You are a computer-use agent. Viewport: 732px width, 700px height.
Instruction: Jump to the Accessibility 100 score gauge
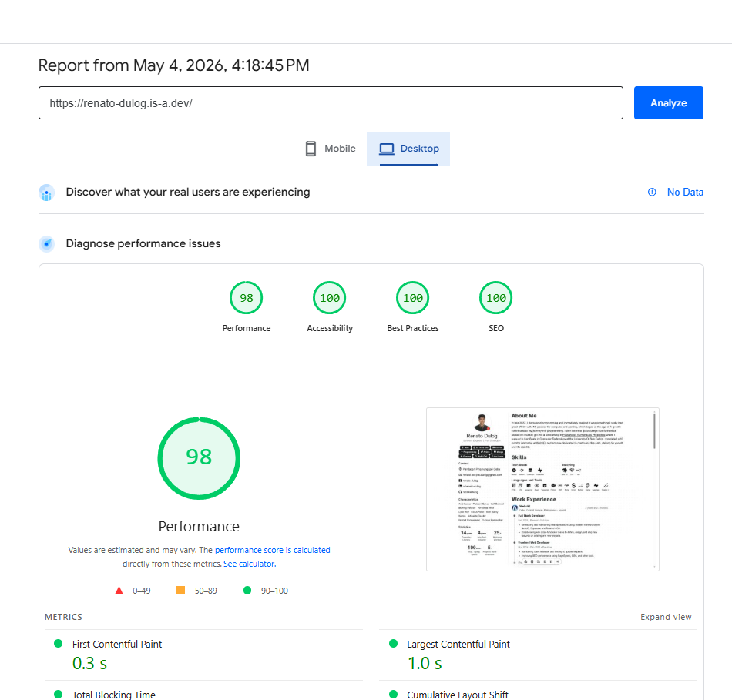click(330, 306)
